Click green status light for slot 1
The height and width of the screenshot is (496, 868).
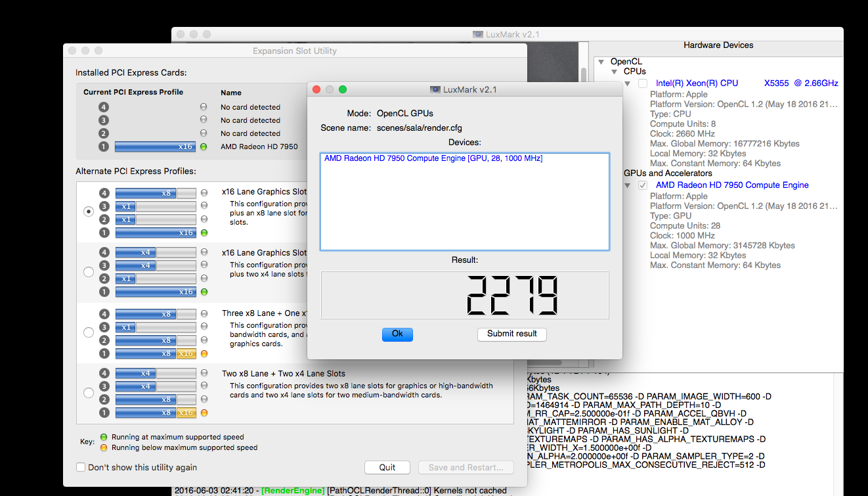pos(204,147)
